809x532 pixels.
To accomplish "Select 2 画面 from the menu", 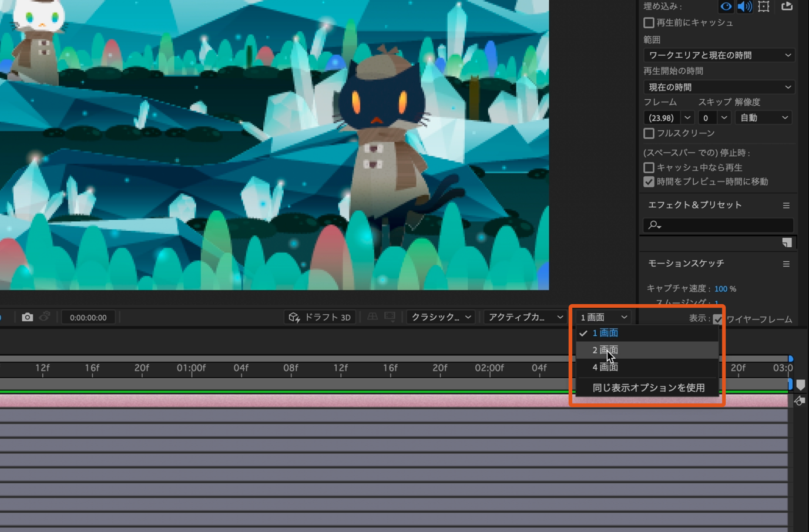I will 647,350.
